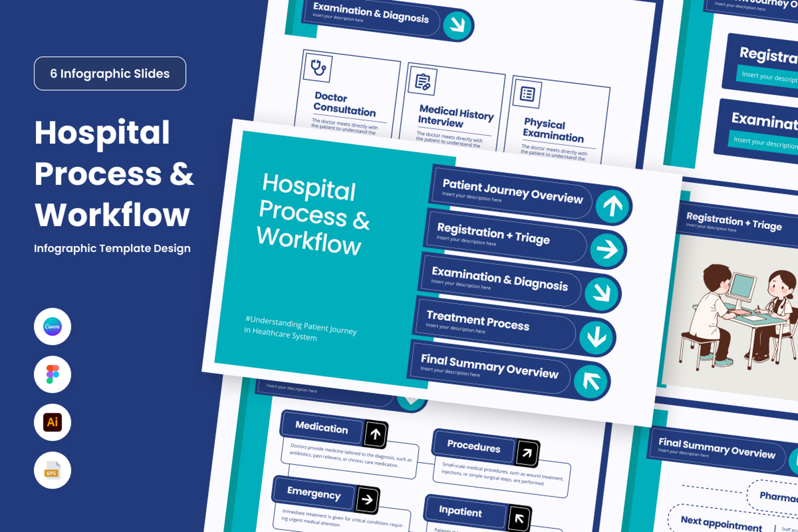Click up arrow beside Patient Journey Overview
Screen dimensions: 798x532
pos(612,206)
